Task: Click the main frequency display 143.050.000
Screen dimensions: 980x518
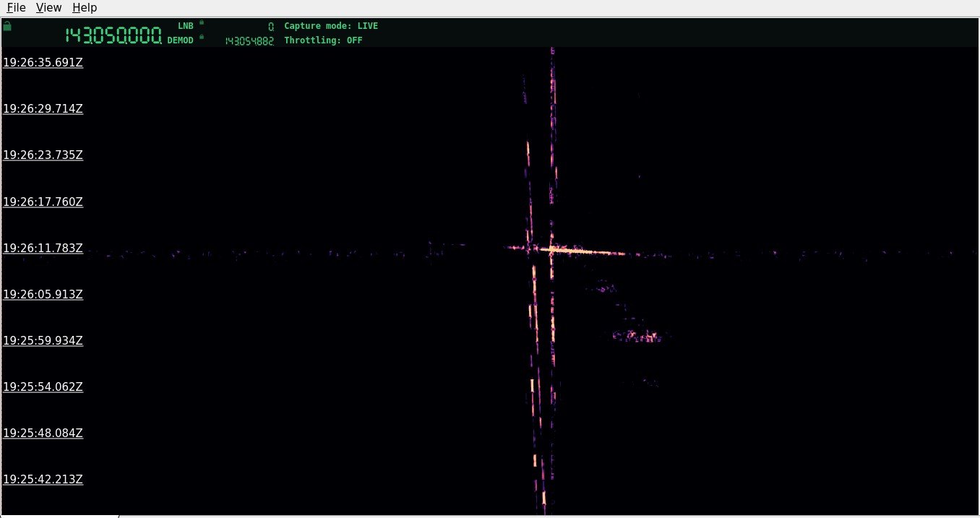Action: click(x=113, y=35)
